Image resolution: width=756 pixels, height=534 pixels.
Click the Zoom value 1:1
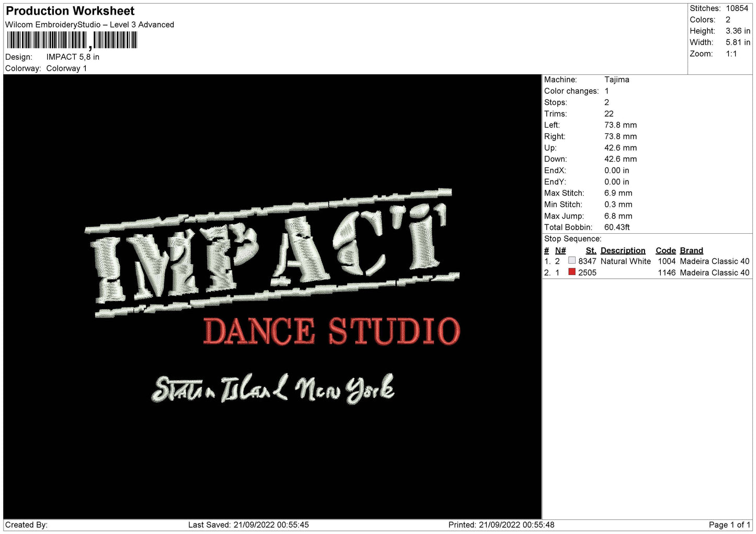(731, 54)
